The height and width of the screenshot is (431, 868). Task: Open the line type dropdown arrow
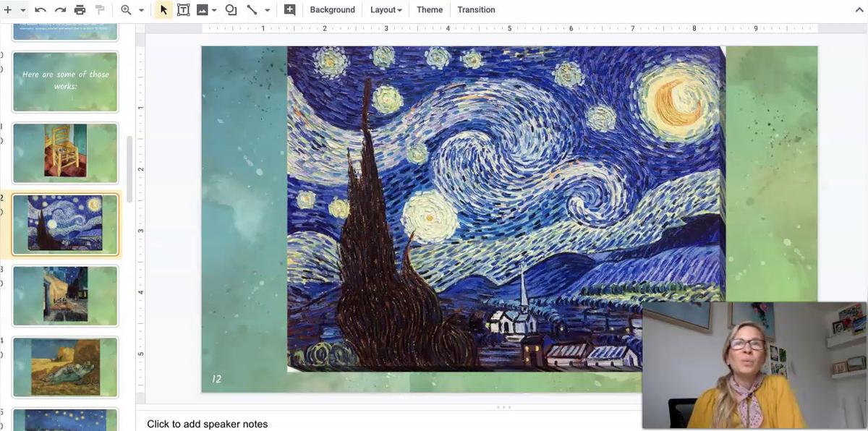click(267, 10)
